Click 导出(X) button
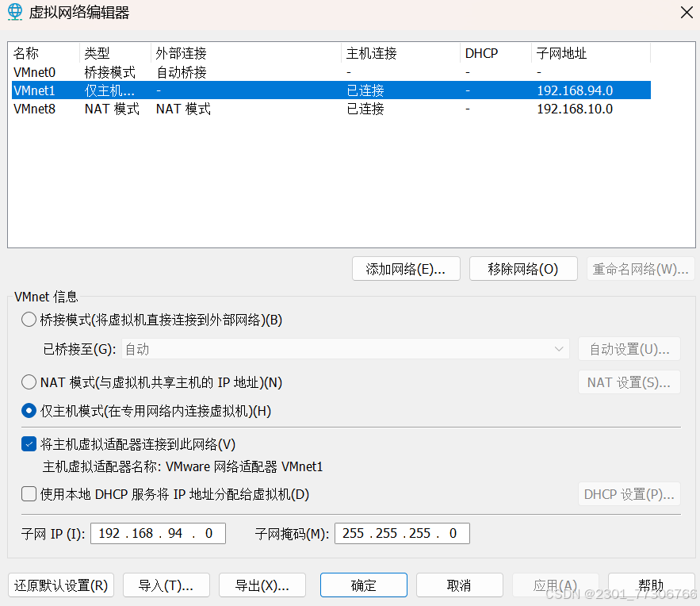This screenshot has height=606, width=700. click(x=262, y=585)
